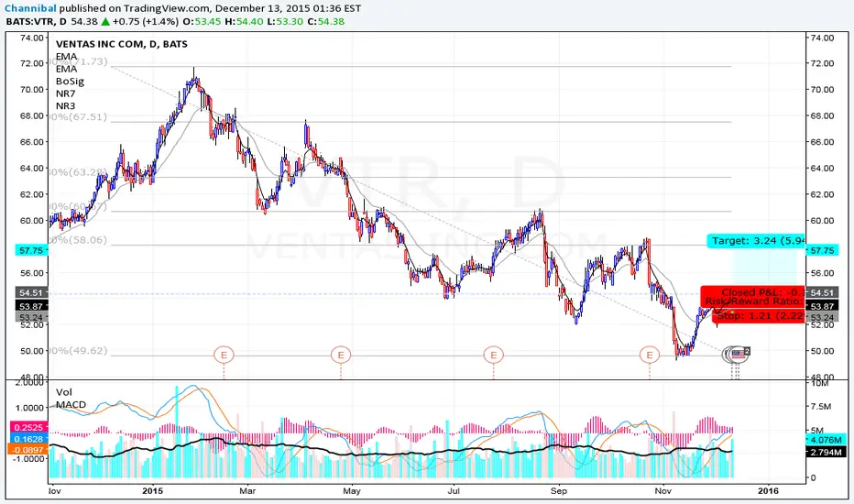Click the earnings E marker between 2015 and Mar
This screenshot has height=504, width=854.
pos(224,356)
